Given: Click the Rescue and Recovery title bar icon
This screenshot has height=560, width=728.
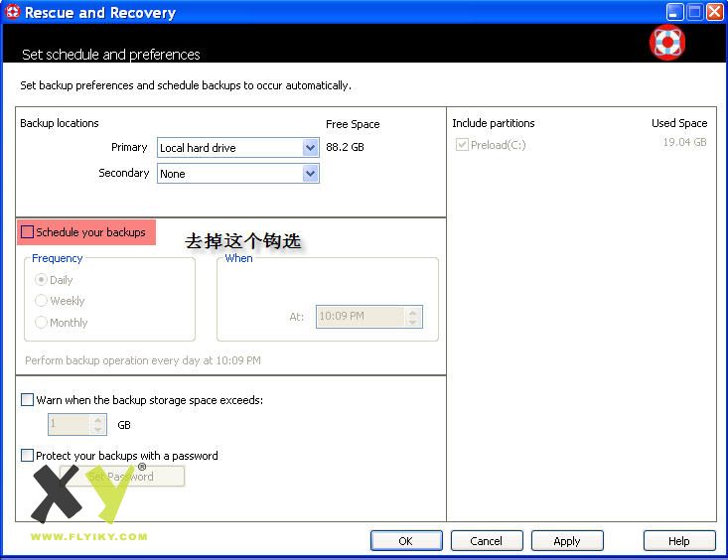Looking at the screenshot, I should [x=13, y=12].
